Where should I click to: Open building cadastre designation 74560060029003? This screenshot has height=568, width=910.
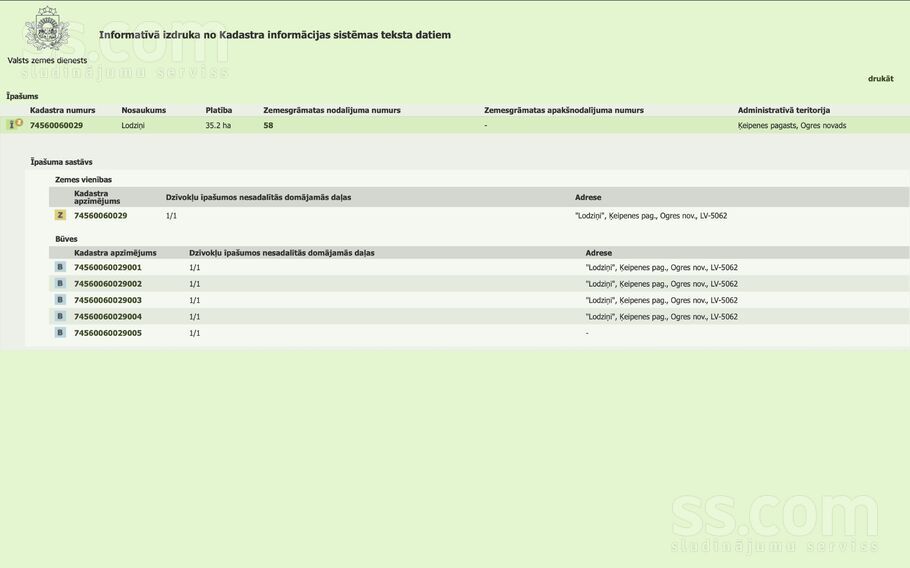coord(107,301)
